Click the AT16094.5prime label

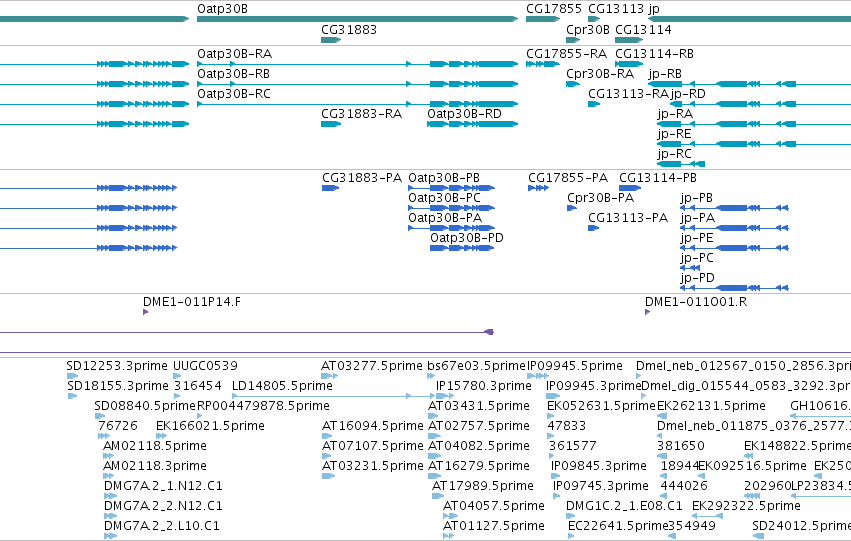tap(372, 426)
